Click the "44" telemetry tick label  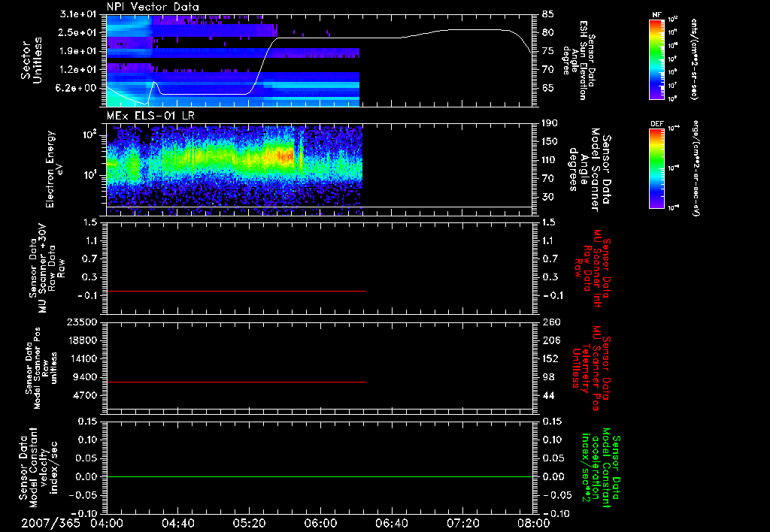click(548, 395)
